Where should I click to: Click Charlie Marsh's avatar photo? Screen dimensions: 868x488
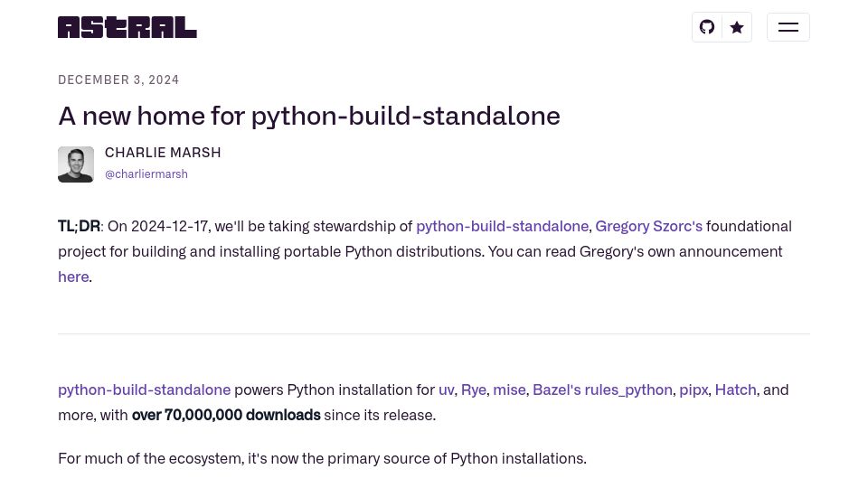[x=76, y=164]
